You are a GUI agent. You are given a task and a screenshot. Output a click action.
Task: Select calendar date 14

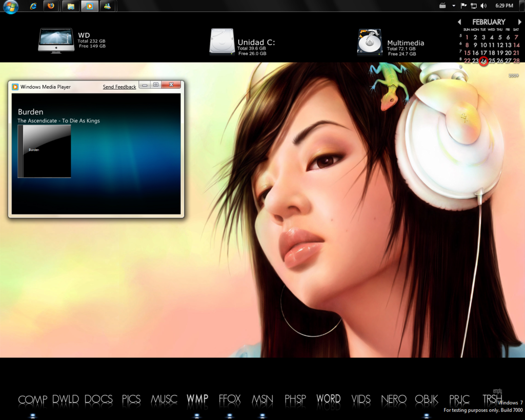516,45
